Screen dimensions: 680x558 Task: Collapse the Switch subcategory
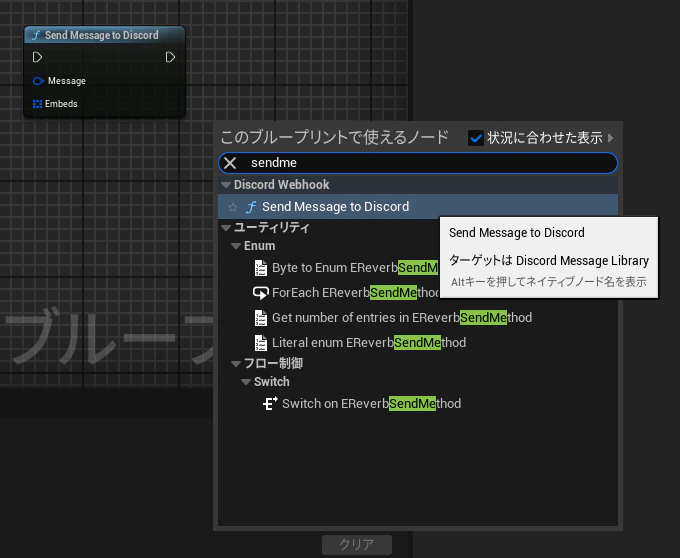coord(246,382)
